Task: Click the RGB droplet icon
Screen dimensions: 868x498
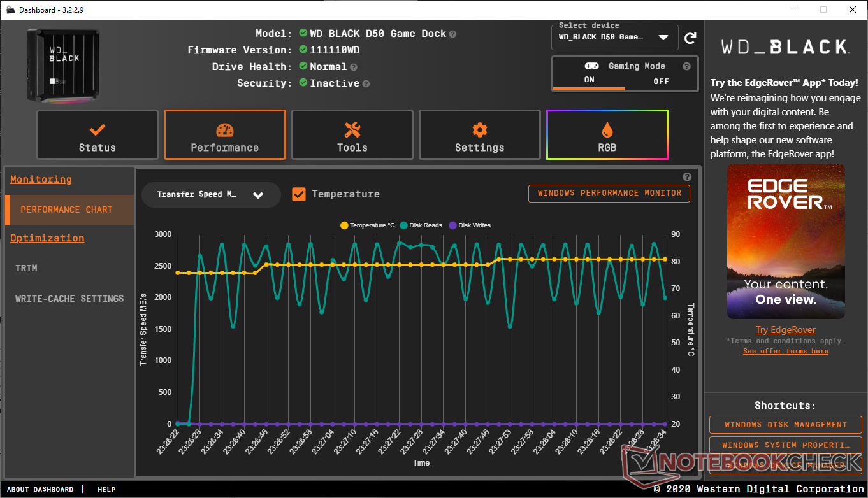Action: tap(607, 130)
